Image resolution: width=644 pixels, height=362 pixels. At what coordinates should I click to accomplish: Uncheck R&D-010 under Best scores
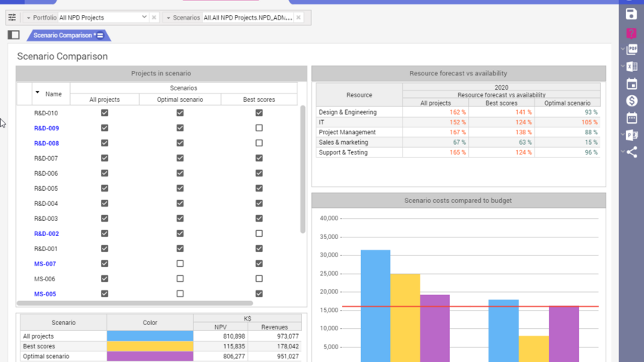coord(259,113)
